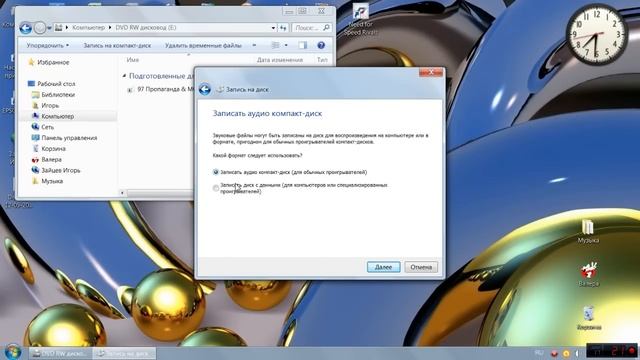Open the Windows Start menu

13,352
